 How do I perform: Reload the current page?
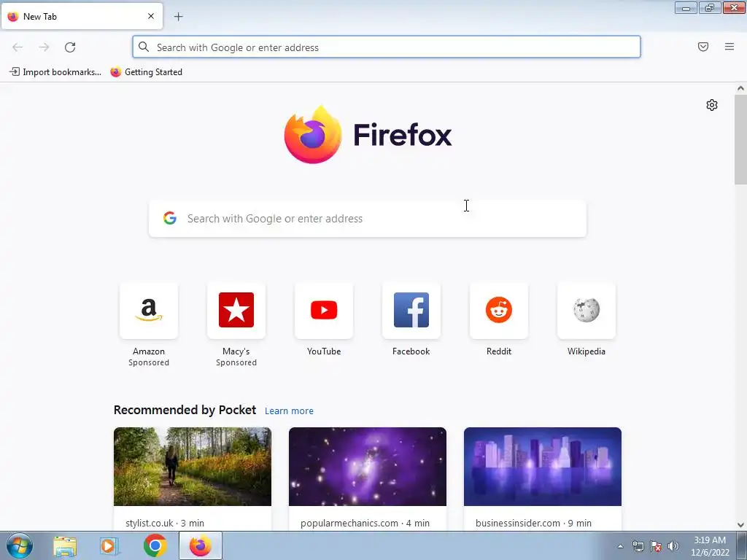[70, 47]
